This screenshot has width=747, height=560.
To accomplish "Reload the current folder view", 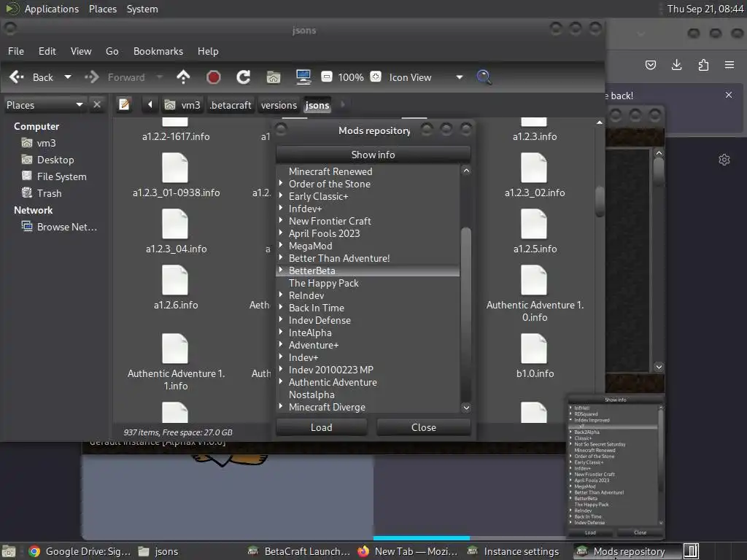I will pos(244,77).
